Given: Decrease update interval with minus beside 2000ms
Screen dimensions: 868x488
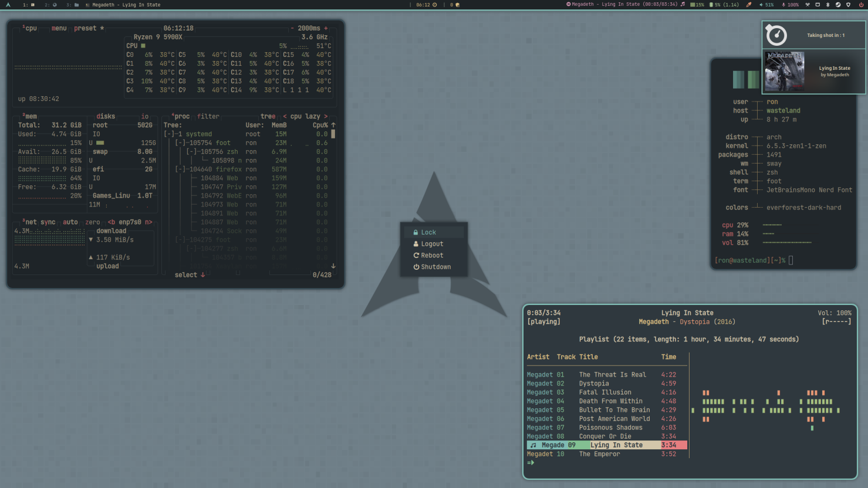Looking at the screenshot, I should click(292, 28).
